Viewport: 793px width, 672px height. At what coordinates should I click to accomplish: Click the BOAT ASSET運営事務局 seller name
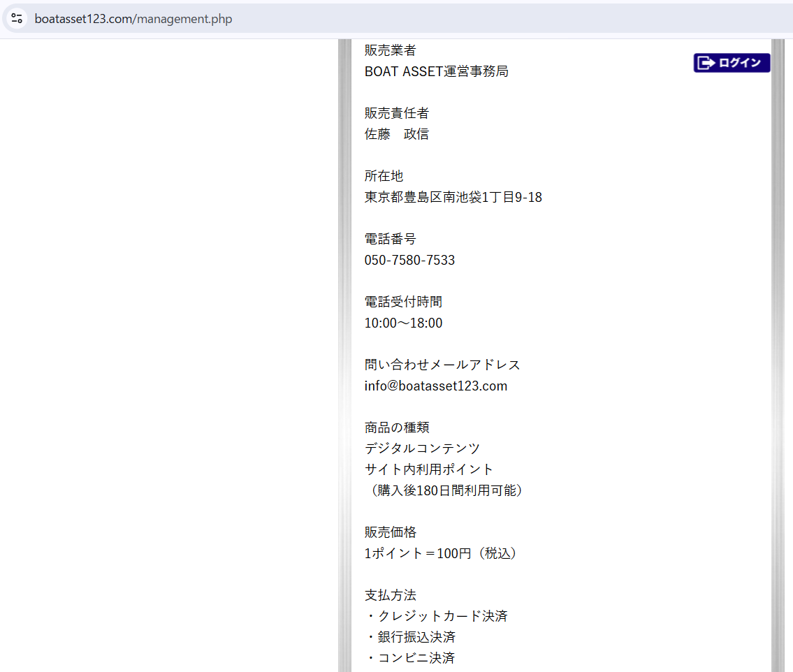[436, 71]
